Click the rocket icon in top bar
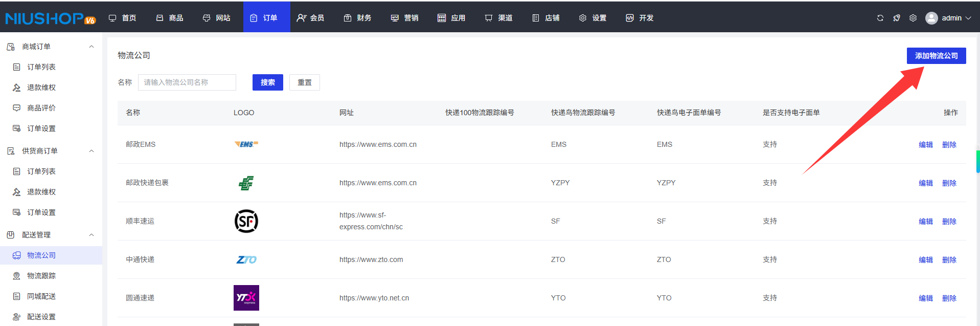The image size is (980, 326). coord(896,18)
